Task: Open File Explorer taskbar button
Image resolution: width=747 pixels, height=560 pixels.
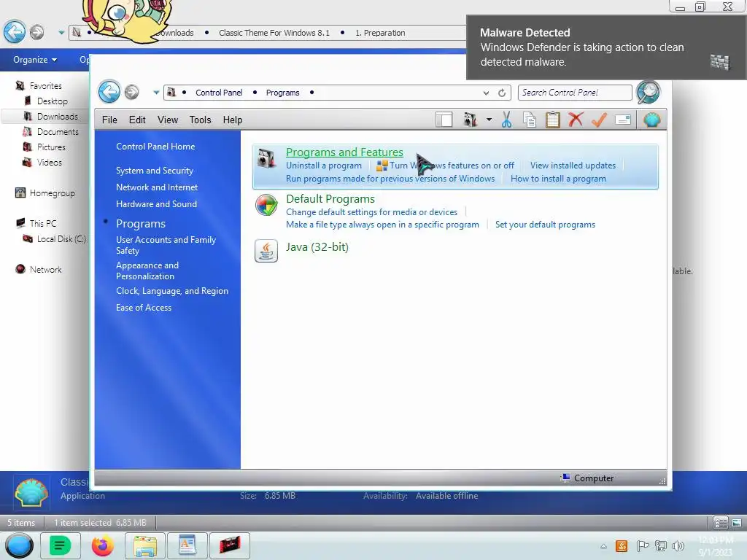Action: click(x=145, y=545)
